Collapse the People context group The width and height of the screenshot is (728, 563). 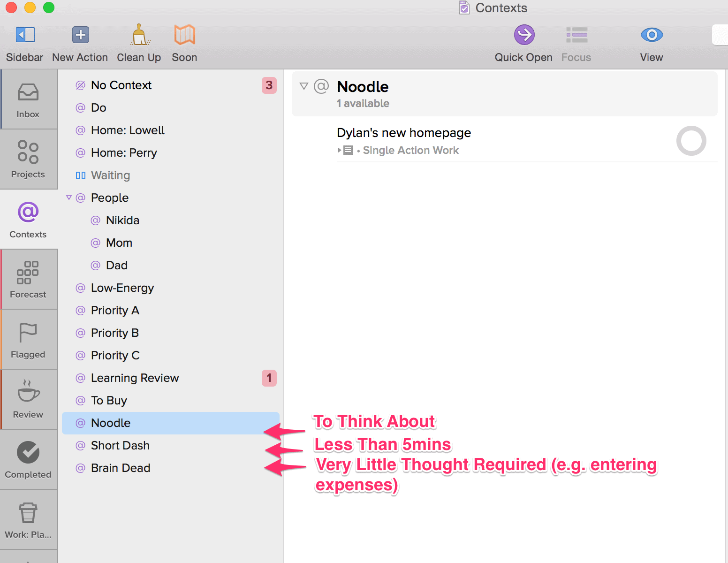[69, 198]
